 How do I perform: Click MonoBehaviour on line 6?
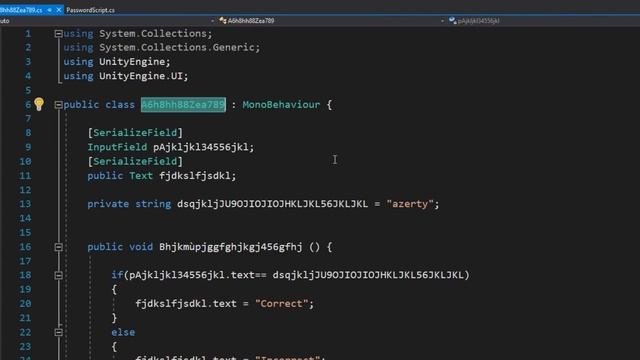click(281, 104)
